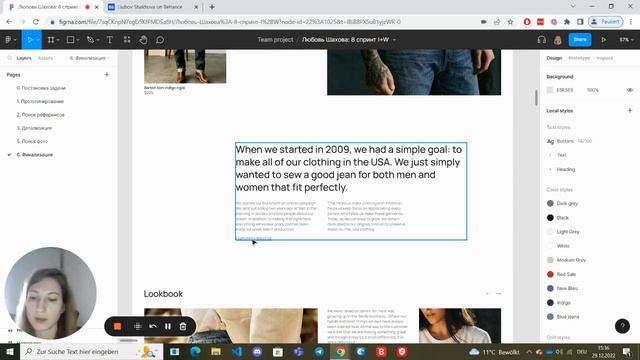Pause the screen recording
Screen dimensions: 640x360
pos(168,326)
